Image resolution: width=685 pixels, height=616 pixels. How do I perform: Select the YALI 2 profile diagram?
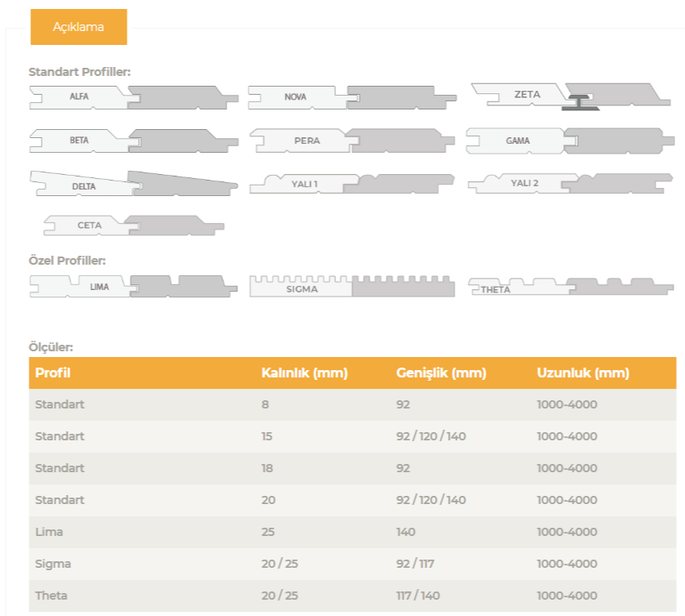(x=570, y=183)
